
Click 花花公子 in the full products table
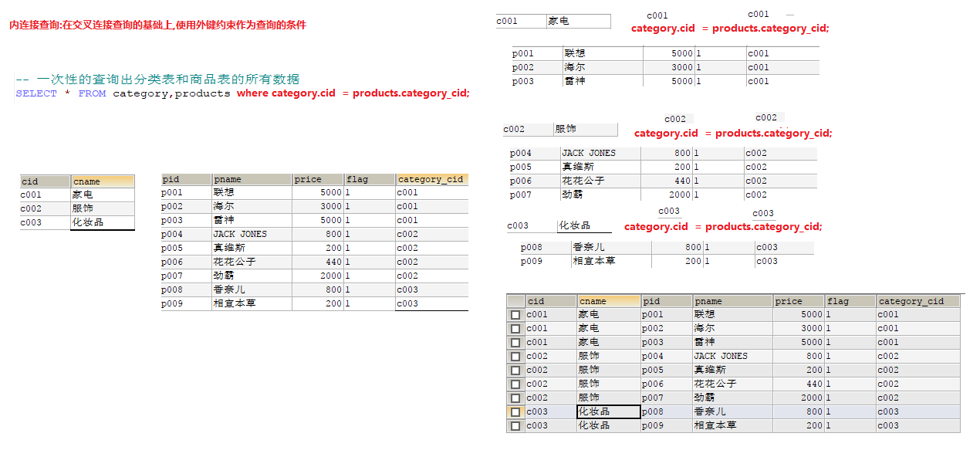[235, 262]
